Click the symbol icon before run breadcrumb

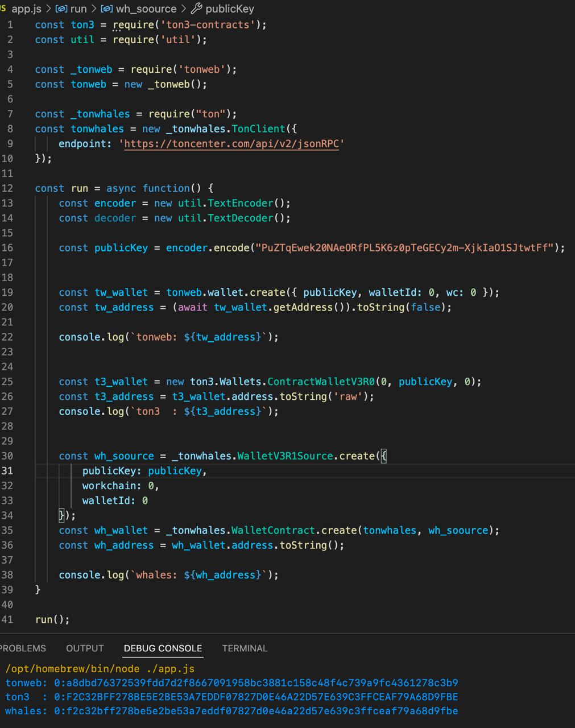pos(61,9)
